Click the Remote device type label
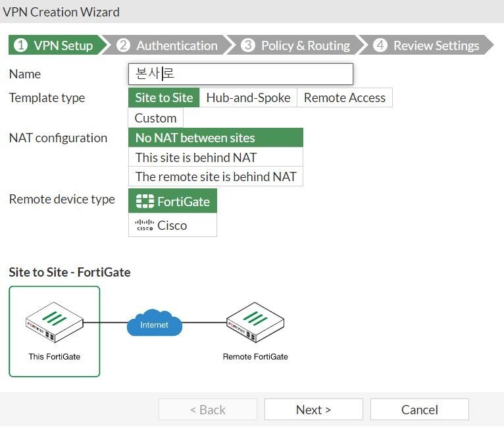This screenshot has height=436, width=504. point(62,199)
